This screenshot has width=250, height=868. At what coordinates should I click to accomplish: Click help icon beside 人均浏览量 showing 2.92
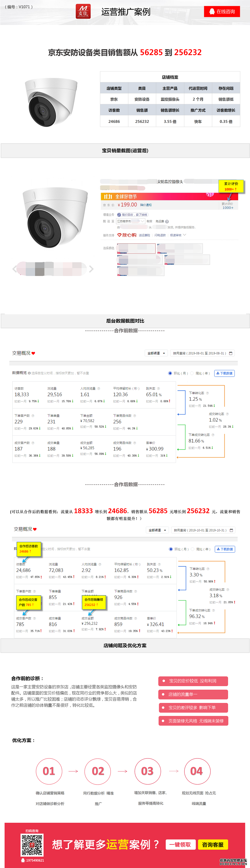[x=99, y=564]
